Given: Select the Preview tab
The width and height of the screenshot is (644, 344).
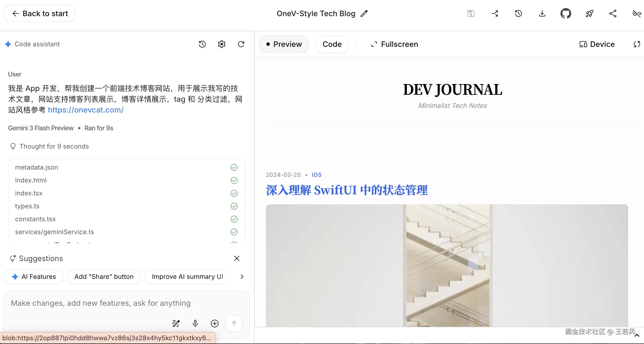Looking at the screenshot, I should point(284,44).
